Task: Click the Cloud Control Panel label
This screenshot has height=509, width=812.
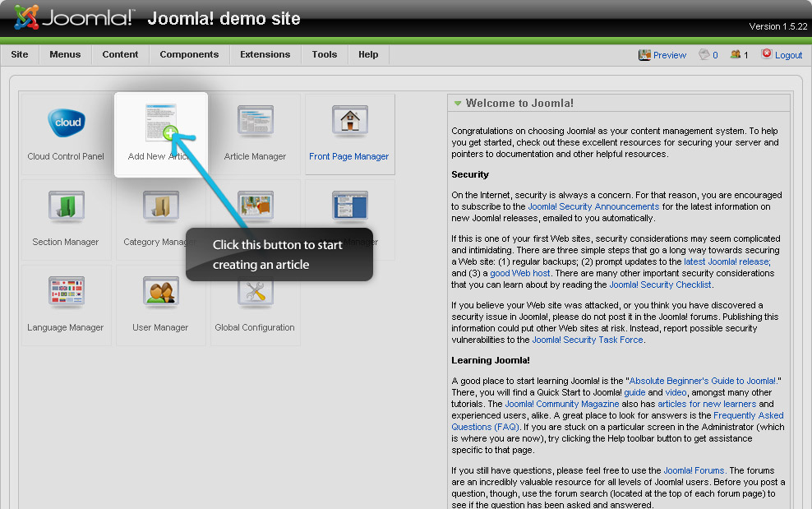Action: [66, 156]
